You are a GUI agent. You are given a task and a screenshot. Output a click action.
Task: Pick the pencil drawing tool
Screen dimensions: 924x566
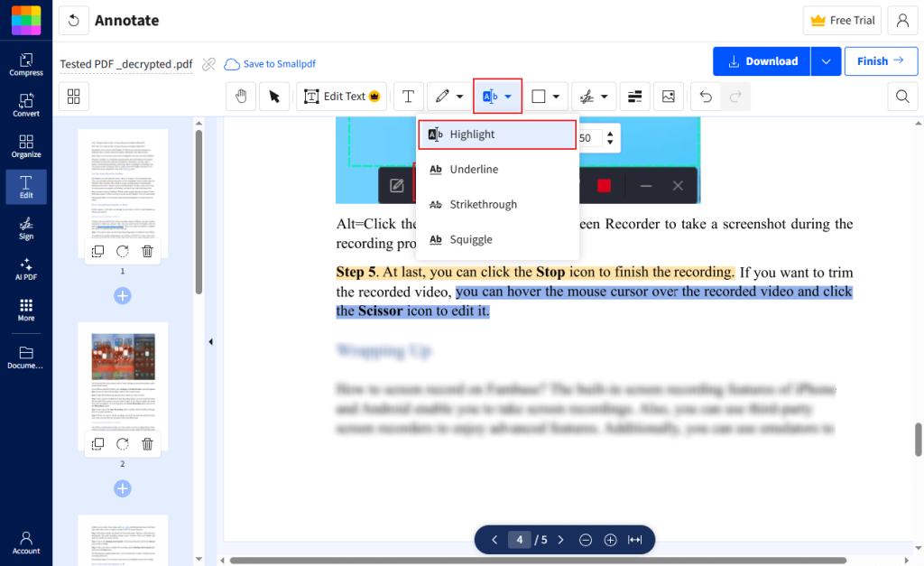(x=443, y=96)
